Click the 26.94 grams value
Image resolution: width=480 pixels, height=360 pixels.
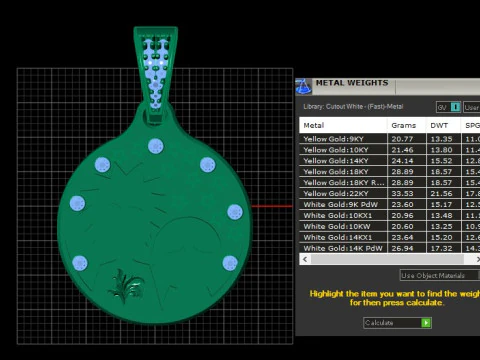click(402, 248)
